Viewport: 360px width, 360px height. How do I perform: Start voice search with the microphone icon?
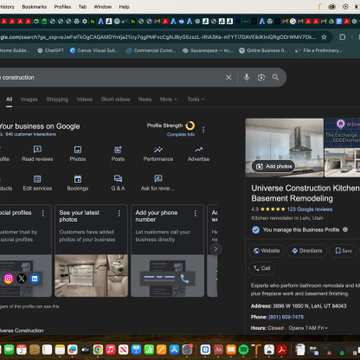click(246, 77)
